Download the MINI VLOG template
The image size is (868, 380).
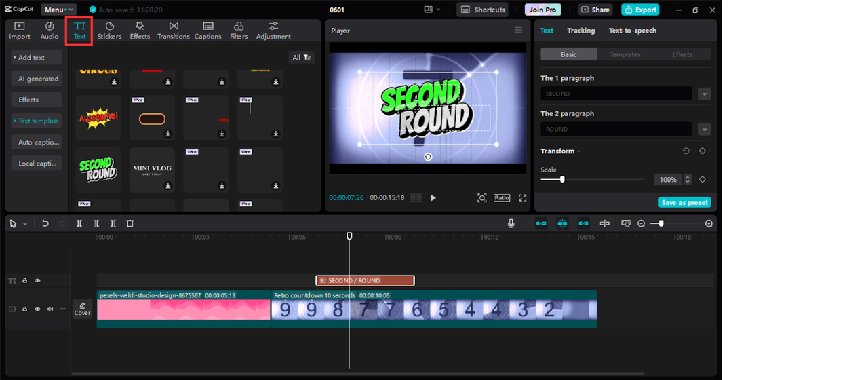click(x=168, y=186)
